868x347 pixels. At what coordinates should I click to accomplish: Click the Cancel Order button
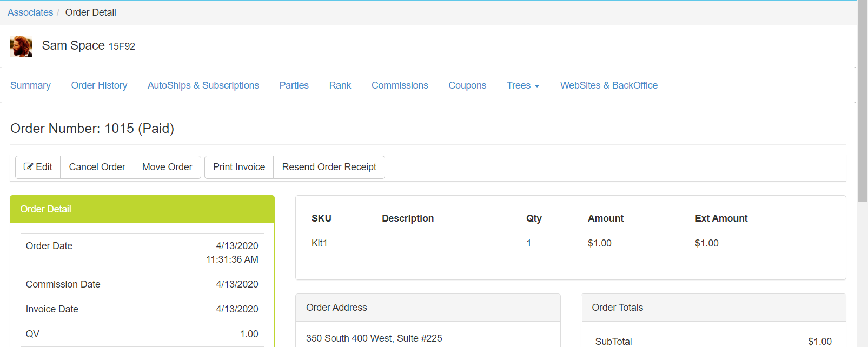[97, 167]
